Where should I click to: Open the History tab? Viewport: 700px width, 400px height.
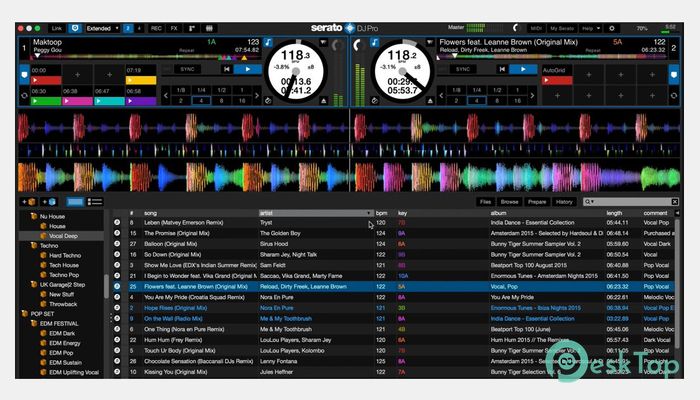pyautogui.click(x=564, y=202)
